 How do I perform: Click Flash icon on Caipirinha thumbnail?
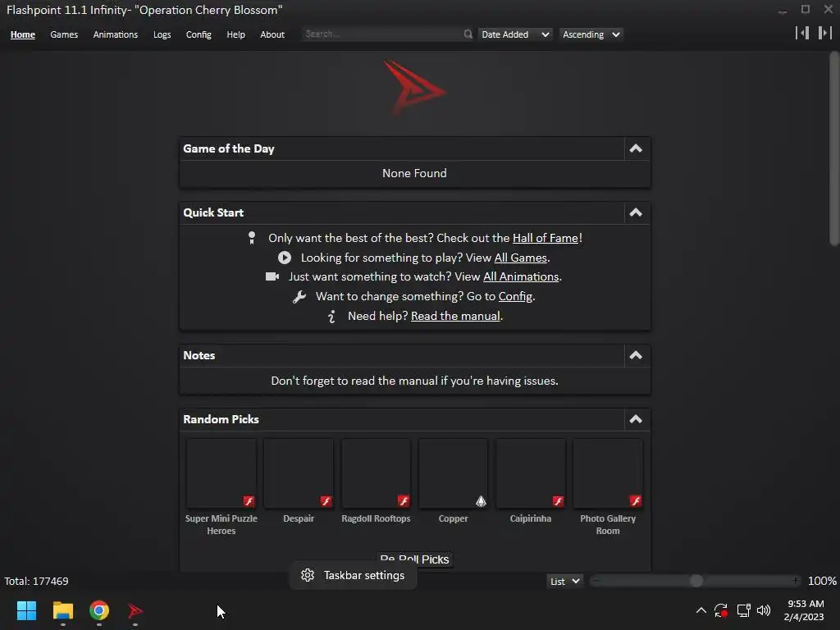click(x=558, y=501)
